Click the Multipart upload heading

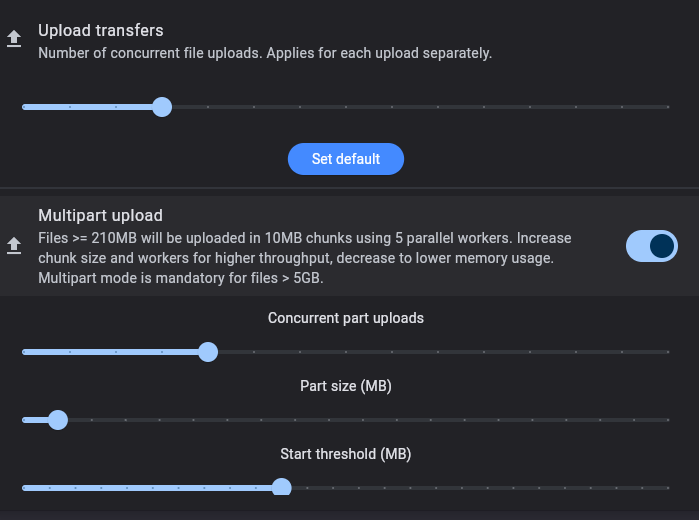tap(100, 216)
